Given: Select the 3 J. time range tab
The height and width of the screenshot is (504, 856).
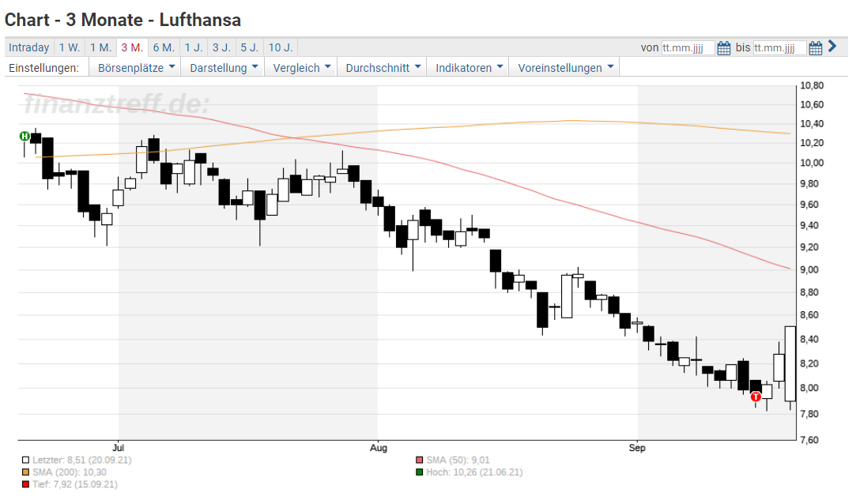Looking at the screenshot, I should (x=221, y=47).
